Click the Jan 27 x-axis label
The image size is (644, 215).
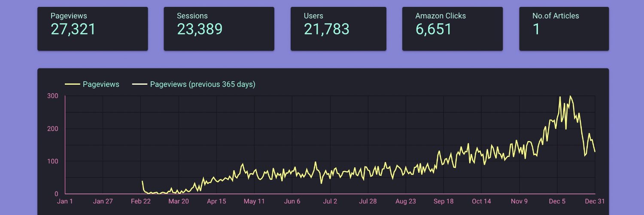point(103,201)
